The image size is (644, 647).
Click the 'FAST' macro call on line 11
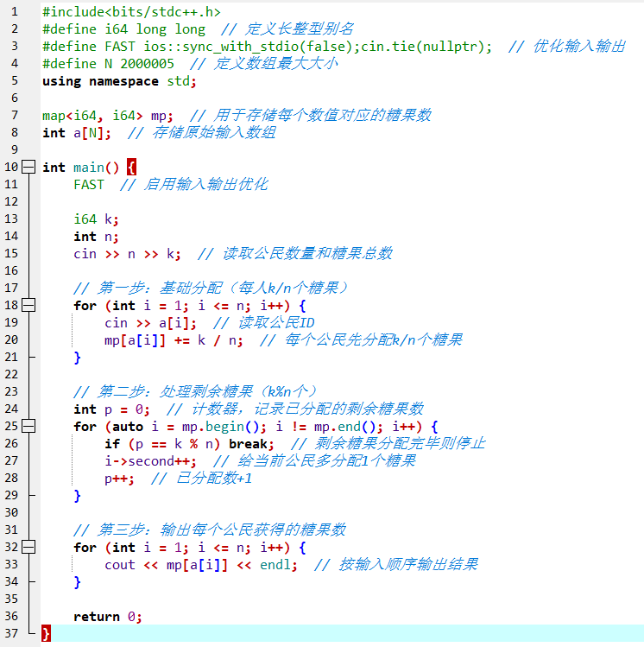[89, 185]
